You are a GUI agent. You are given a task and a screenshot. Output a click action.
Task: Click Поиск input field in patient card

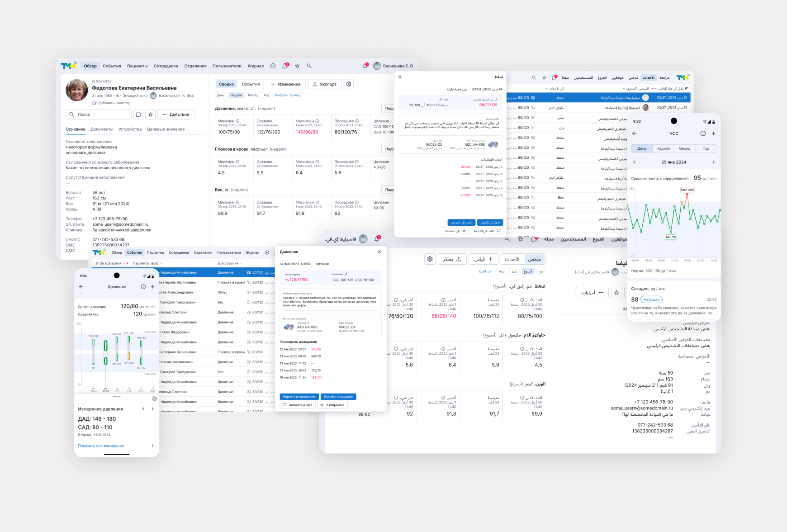[99, 114]
